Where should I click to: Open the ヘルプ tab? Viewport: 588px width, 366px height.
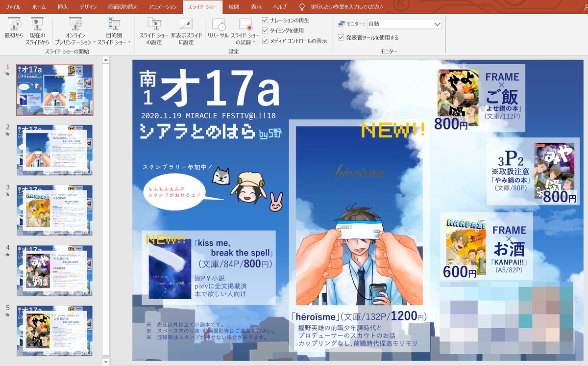[280, 7]
